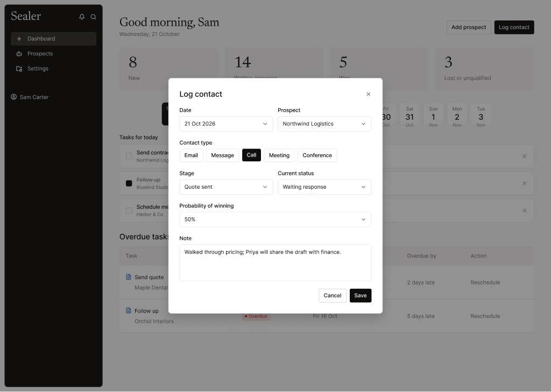Select the Meeting contact type
The image size is (551, 392).
tap(279, 155)
